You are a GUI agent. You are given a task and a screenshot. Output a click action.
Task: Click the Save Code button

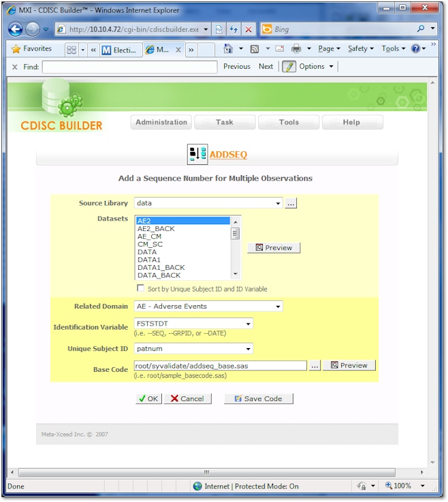click(259, 399)
